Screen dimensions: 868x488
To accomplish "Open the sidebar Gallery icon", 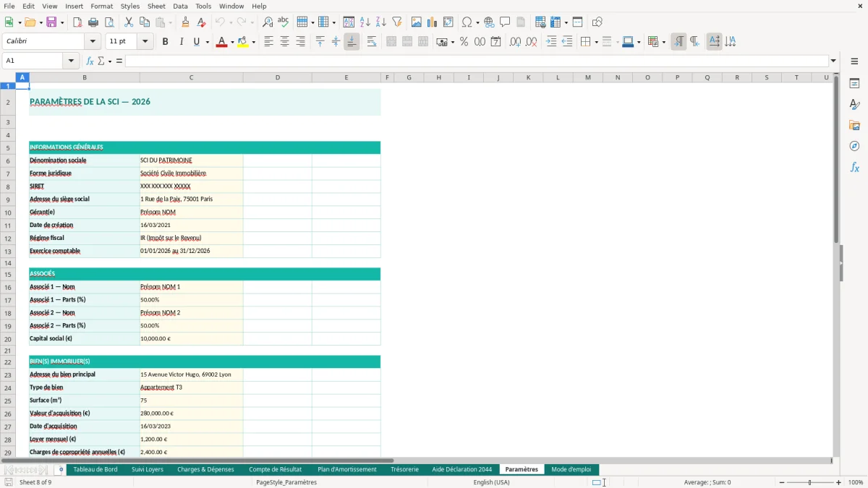I will [854, 125].
